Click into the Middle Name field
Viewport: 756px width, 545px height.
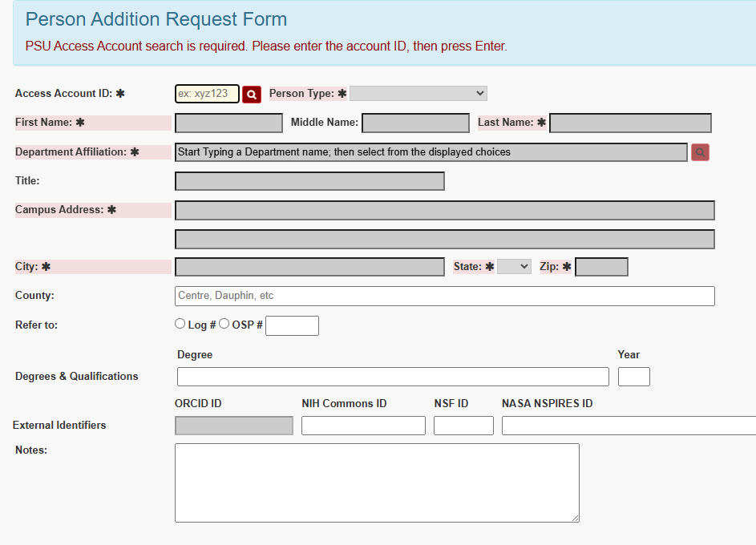415,123
